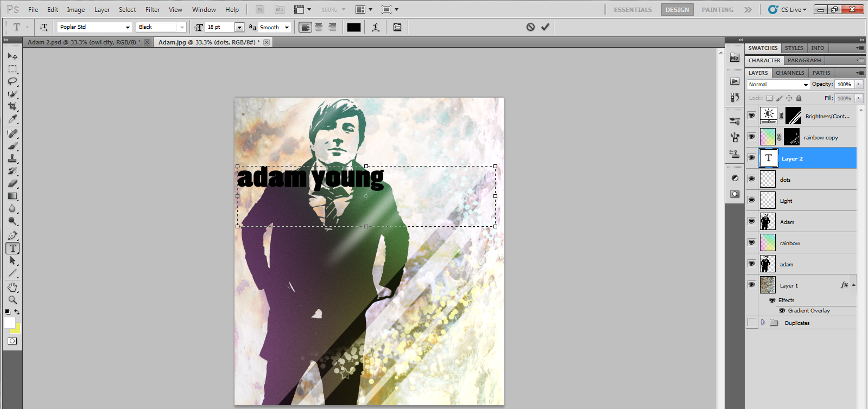
Task: Select the Brush tool
Action: (12, 146)
